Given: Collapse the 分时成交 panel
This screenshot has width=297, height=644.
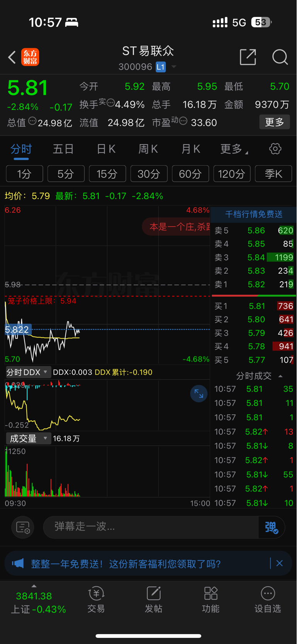Looking at the screenshot, I should (259, 376).
